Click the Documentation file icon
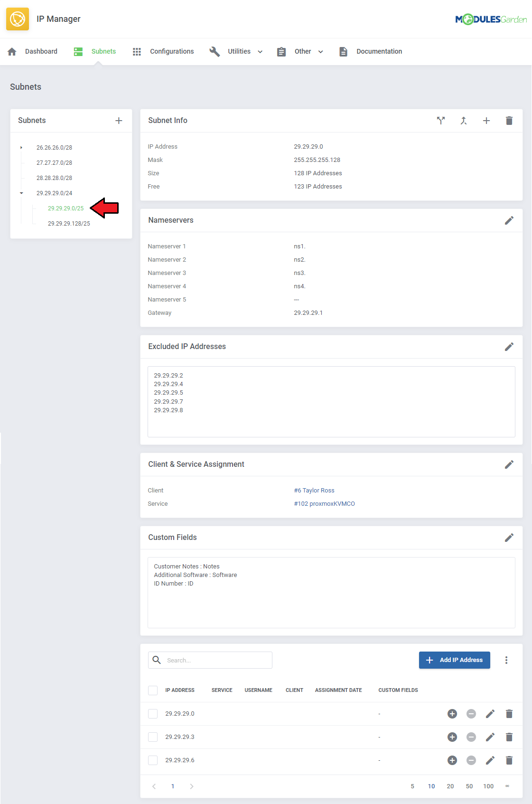 (x=344, y=51)
